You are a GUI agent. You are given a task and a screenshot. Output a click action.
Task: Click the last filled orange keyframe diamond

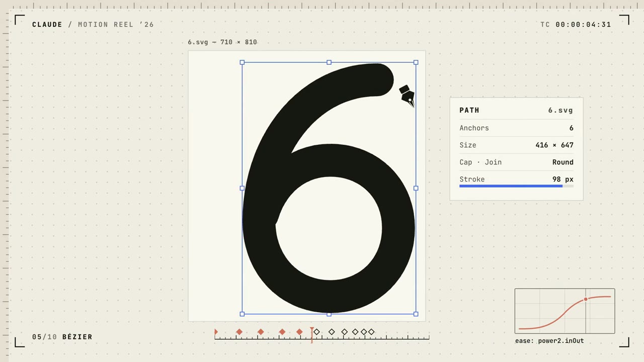[x=299, y=332]
